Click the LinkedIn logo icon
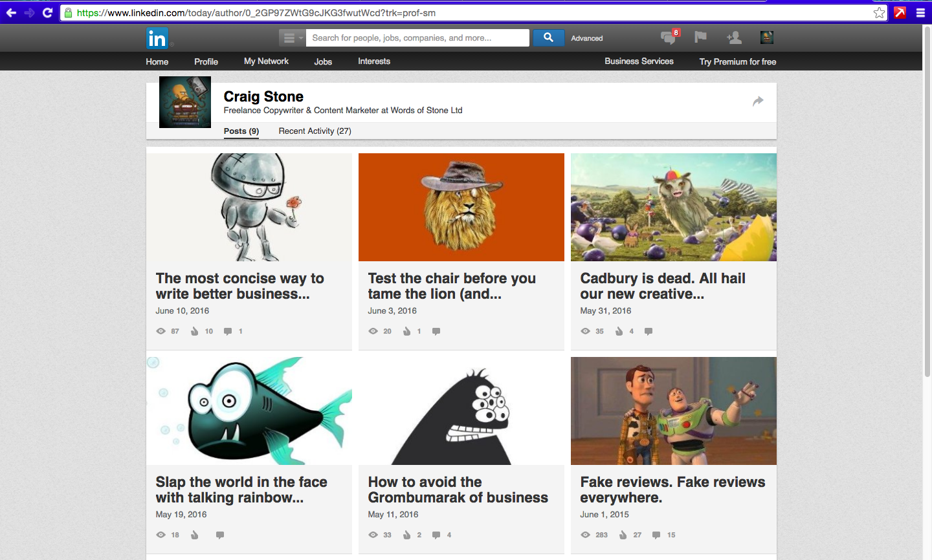Image resolution: width=932 pixels, height=560 pixels. click(157, 38)
